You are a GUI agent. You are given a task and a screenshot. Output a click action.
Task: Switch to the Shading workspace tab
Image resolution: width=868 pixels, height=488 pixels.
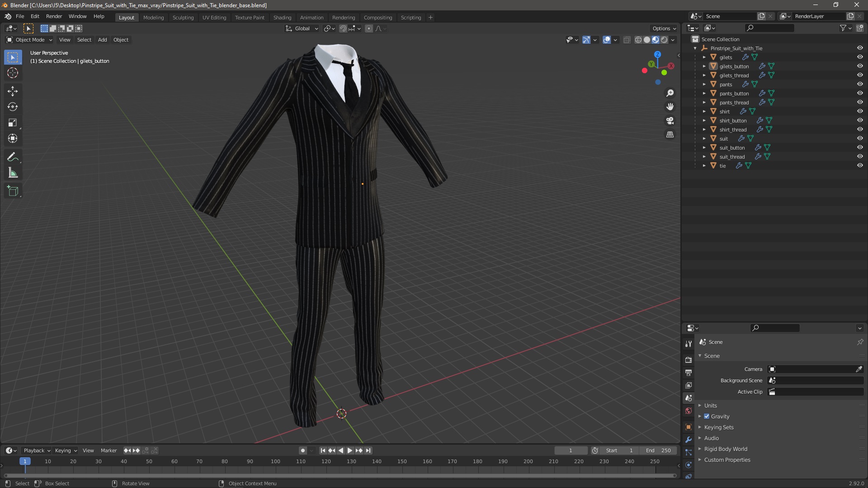282,18
